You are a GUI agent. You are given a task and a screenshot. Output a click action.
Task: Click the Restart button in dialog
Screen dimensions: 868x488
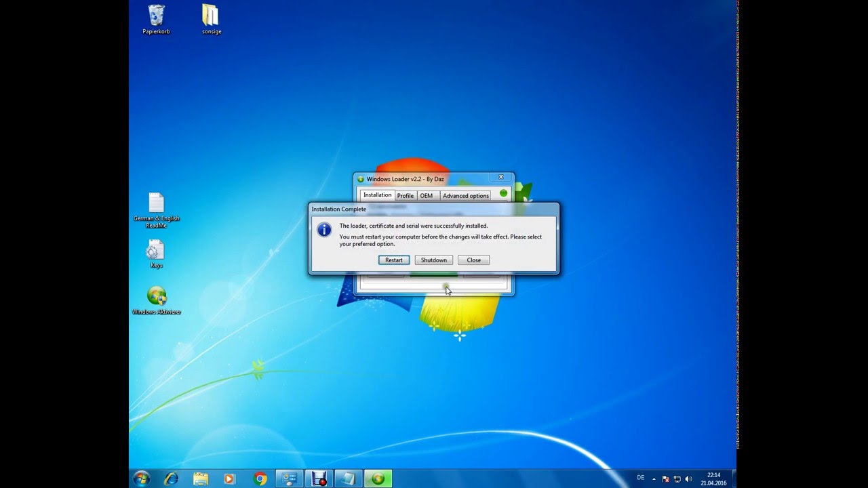[393, 260]
